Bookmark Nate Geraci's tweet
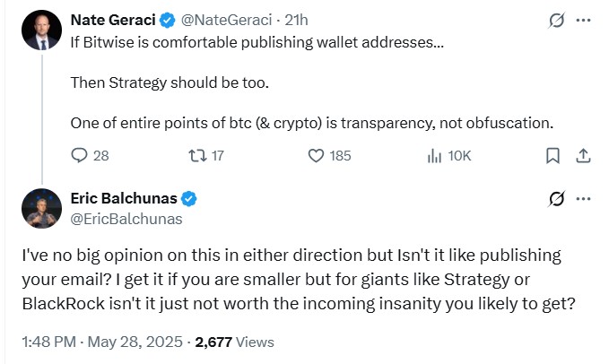Image resolution: width=609 pixels, height=364 pixels. [553, 156]
